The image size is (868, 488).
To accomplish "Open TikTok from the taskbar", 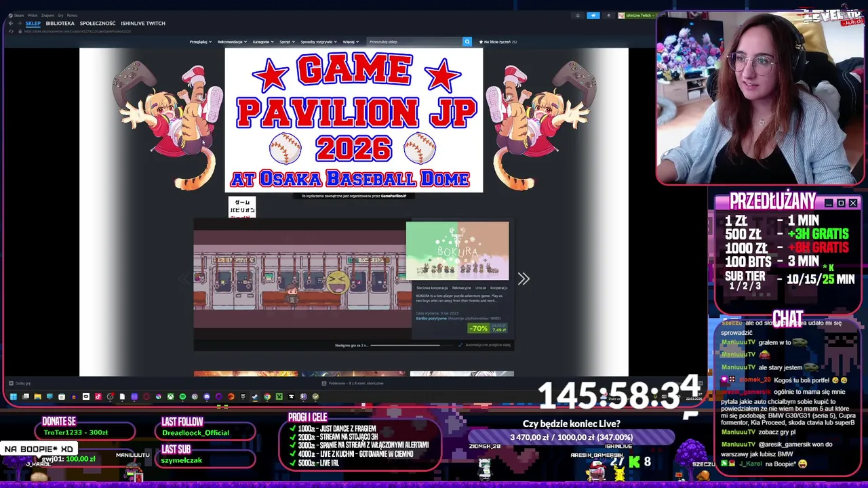I will (x=98, y=396).
